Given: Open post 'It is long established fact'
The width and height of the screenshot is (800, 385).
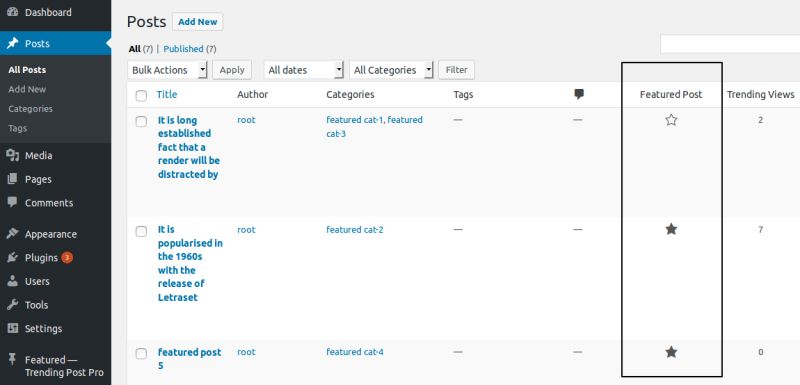Looking at the screenshot, I should click(188, 147).
